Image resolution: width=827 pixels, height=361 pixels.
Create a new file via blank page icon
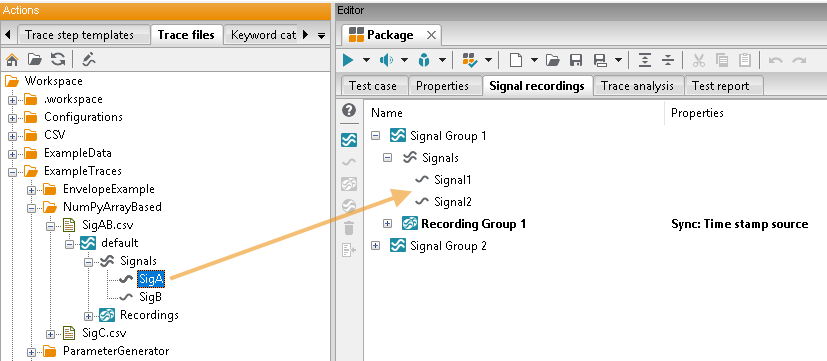coord(516,60)
